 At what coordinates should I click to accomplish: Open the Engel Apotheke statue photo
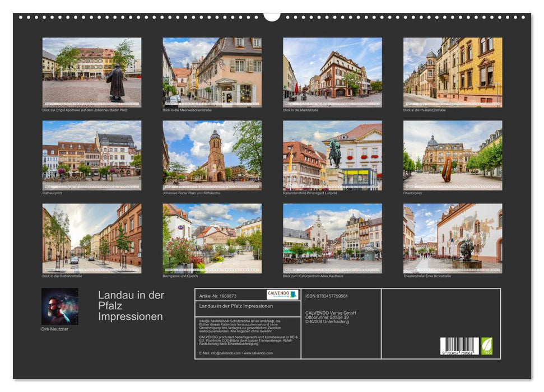tap(92, 72)
